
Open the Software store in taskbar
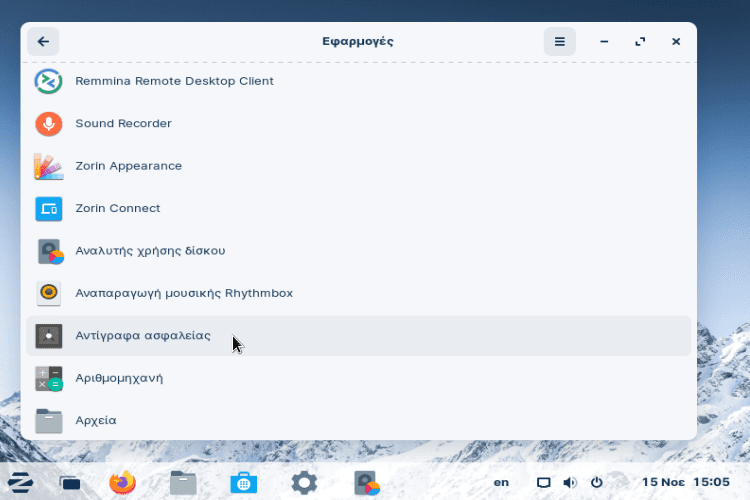[243, 482]
